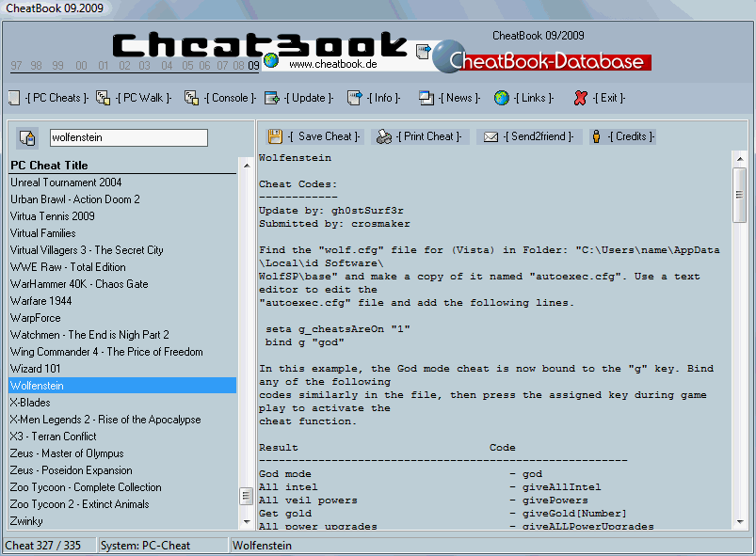The height and width of the screenshot is (556, 756).
Task: Click the Save Cheat floppy disk icon
Action: tap(275, 136)
